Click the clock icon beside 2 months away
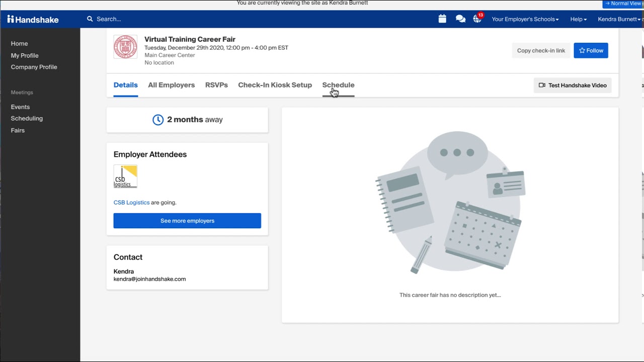This screenshot has width=644, height=362. point(158,120)
